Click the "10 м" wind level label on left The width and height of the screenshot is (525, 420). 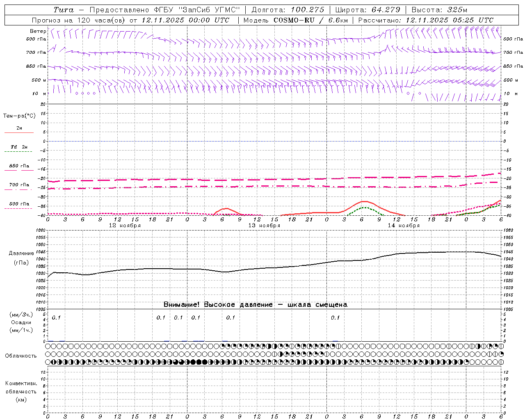(x=39, y=94)
